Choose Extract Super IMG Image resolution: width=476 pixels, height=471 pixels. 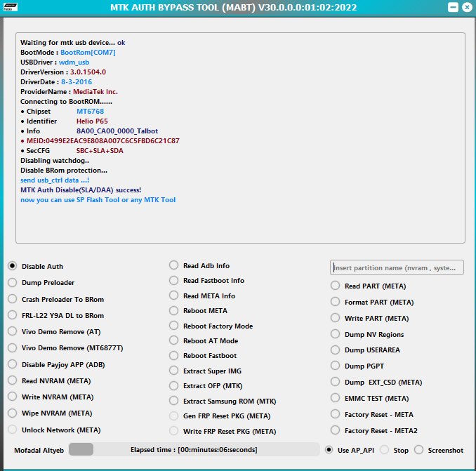coord(173,371)
